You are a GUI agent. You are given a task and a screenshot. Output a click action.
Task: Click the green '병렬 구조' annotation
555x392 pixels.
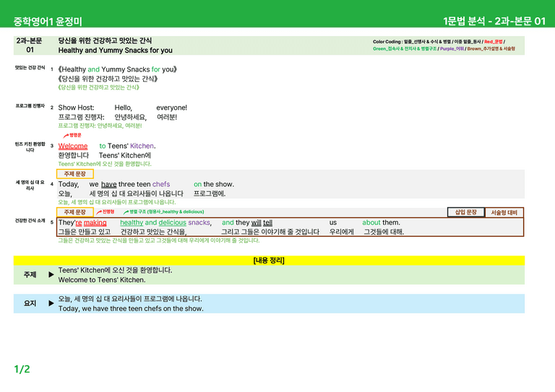tap(166, 212)
